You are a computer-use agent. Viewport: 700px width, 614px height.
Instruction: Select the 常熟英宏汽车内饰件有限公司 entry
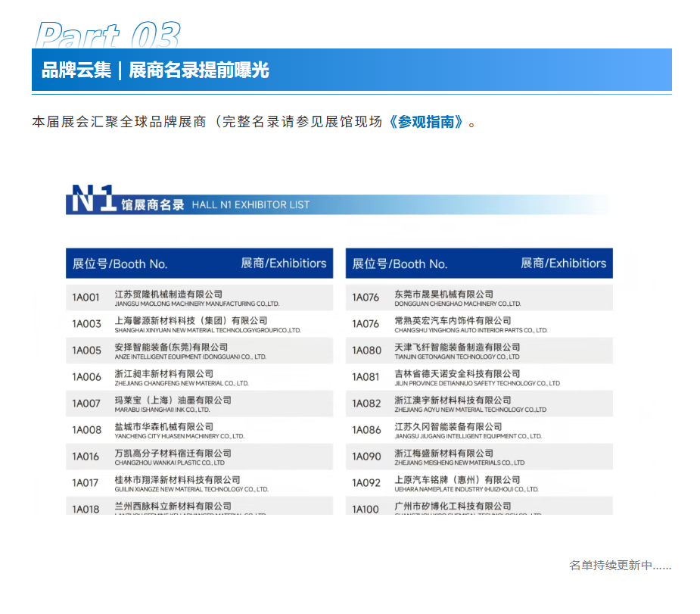click(479, 324)
